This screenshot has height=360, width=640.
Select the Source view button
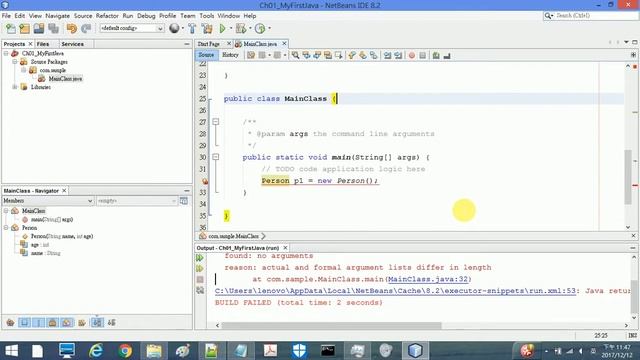(206, 55)
